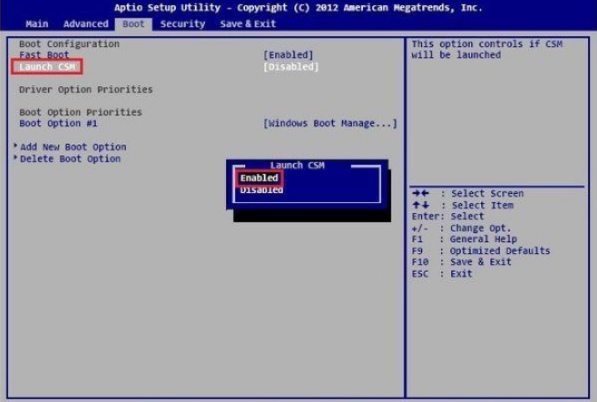Screen dimensions: 597x402
Task: Select Boot Option #1 entry
Action: point(58,123)
